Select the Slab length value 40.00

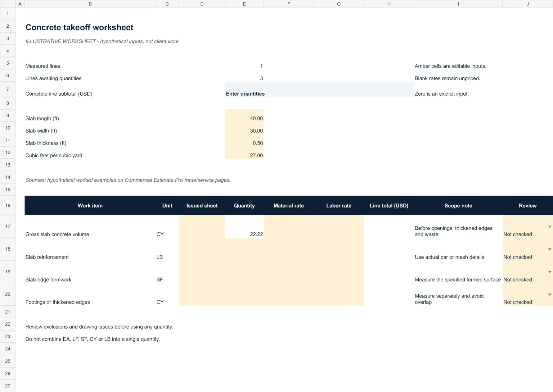point(244,116)
